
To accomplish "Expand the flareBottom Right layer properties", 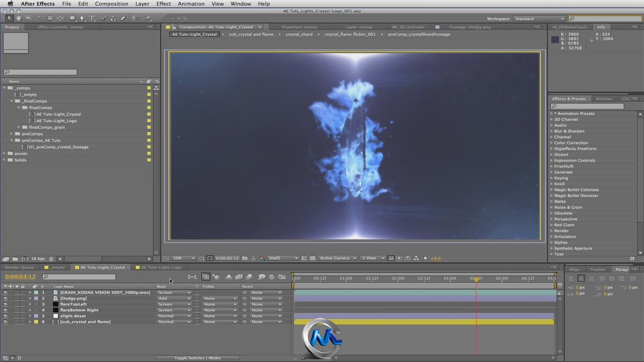I will 30,310.
